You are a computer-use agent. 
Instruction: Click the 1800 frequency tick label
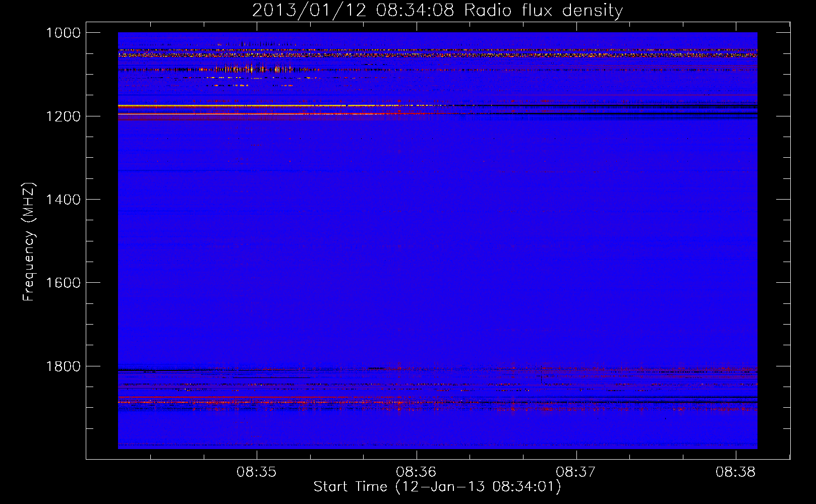pos(63,366)
